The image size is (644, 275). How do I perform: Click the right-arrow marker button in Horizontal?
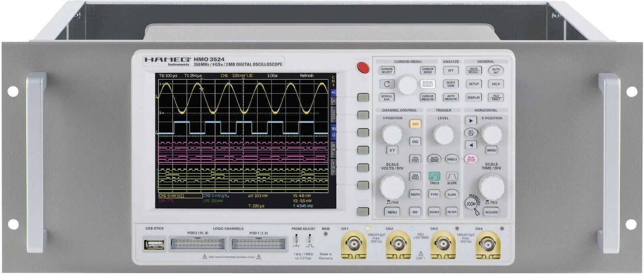point(470,120)
